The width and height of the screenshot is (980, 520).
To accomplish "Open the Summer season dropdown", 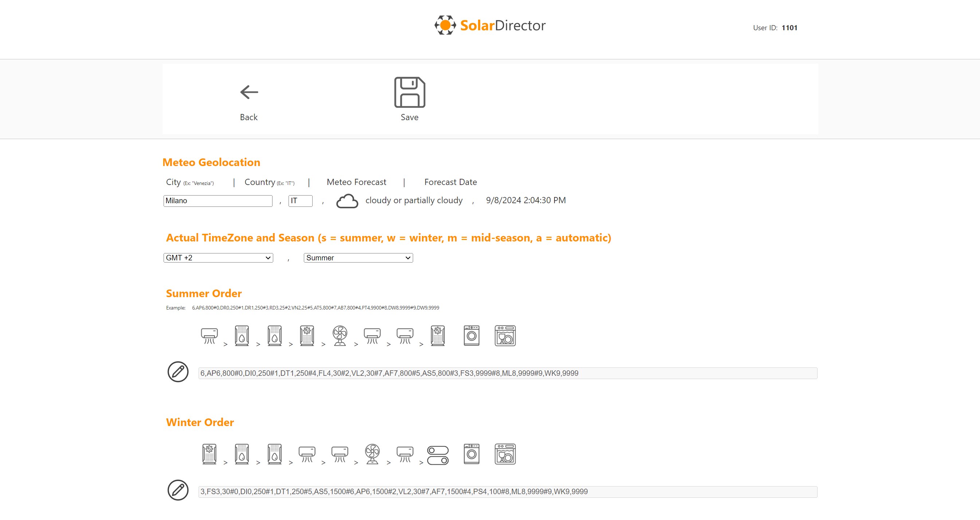I will click(x=358, y=258).
